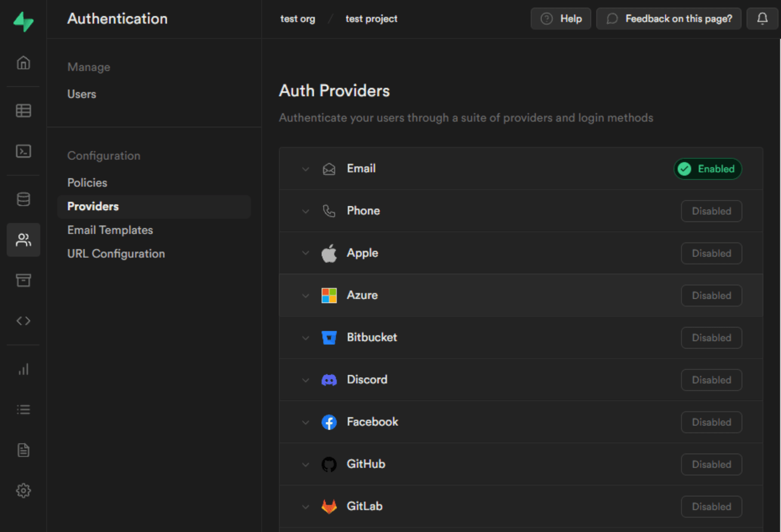Viewport: 781px width, 532px height.
Task: Click the Disabled badge for Phone
Action: tap(711, 211)
